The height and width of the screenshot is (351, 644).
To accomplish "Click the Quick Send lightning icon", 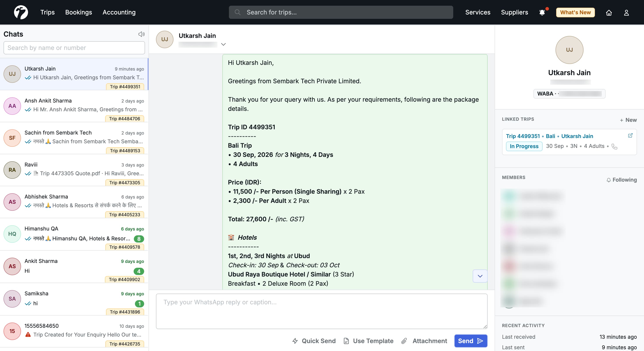I will click(295, 341).
